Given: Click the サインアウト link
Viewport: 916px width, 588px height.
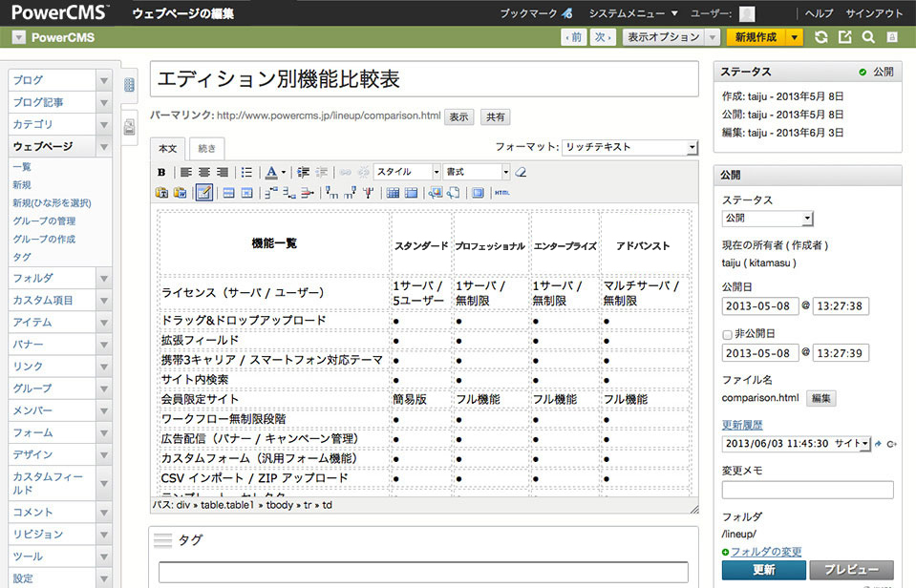Looking at the screenshot, I should coord(874,13).
